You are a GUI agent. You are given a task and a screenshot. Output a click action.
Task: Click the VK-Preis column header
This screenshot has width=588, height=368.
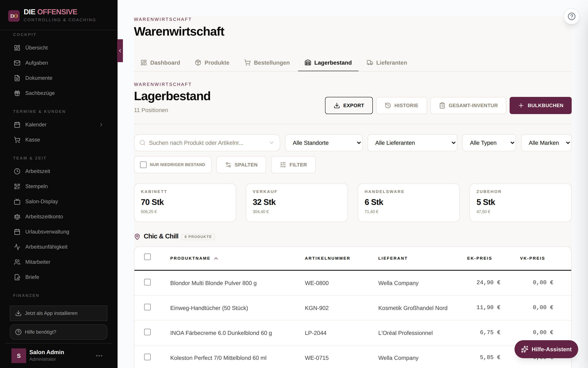[x=532, y=258]
